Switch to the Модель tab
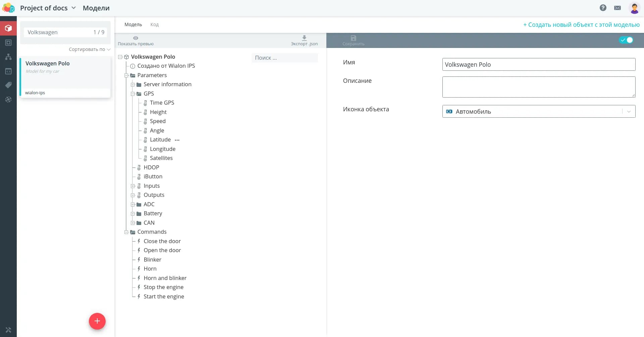Image resolution: width=644 pixels, height=337 pixels. pyautogui.click(x=133, y=24)
